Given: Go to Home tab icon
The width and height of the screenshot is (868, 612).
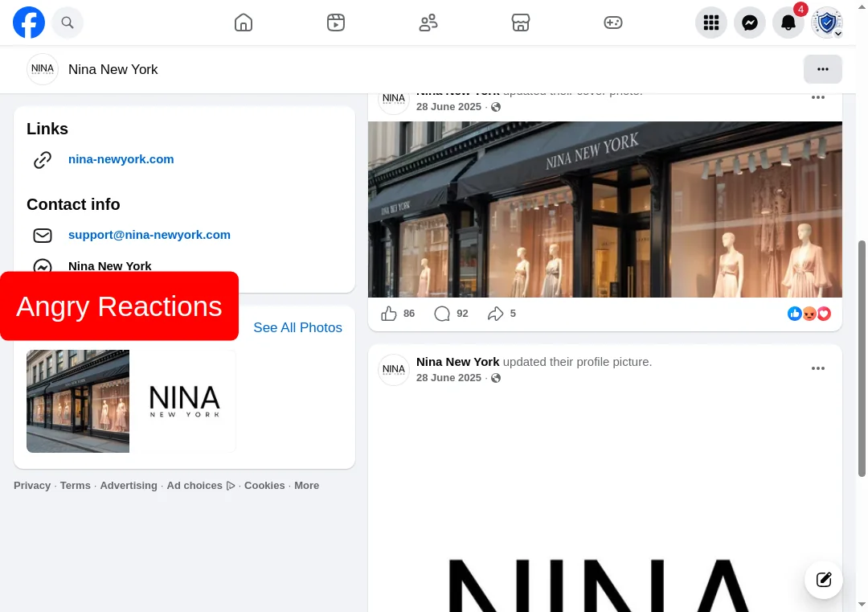Looking at the screenshot, I should point(244,23).
